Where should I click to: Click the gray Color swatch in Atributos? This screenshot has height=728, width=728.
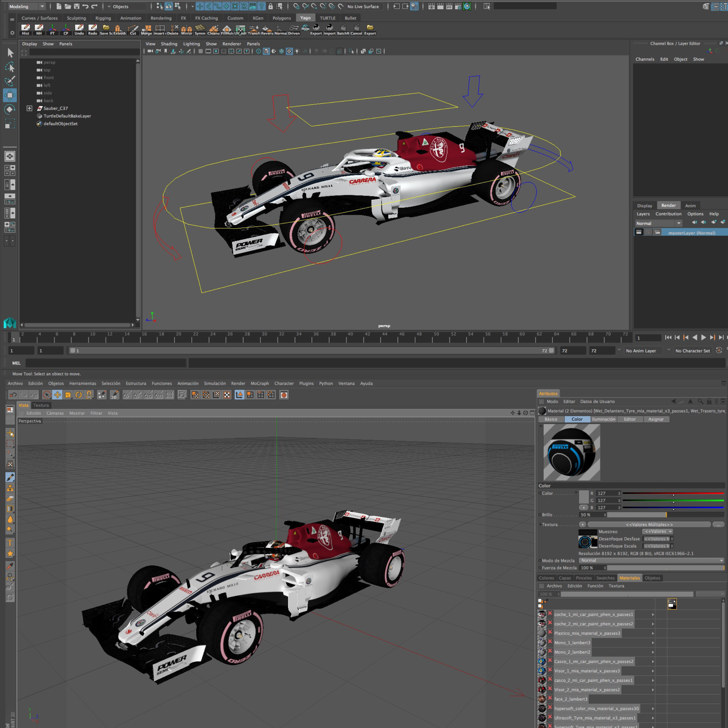pos(583,496)
